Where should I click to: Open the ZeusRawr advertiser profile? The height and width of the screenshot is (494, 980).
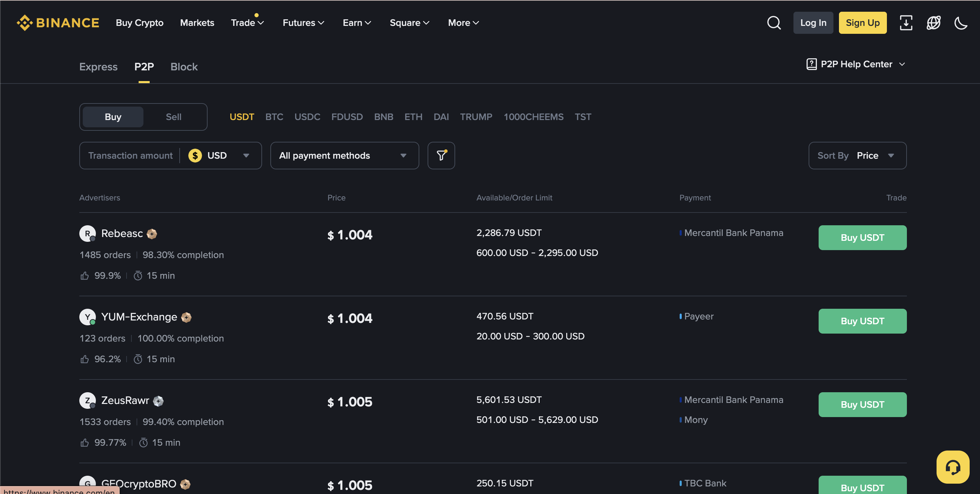[125, 401]
